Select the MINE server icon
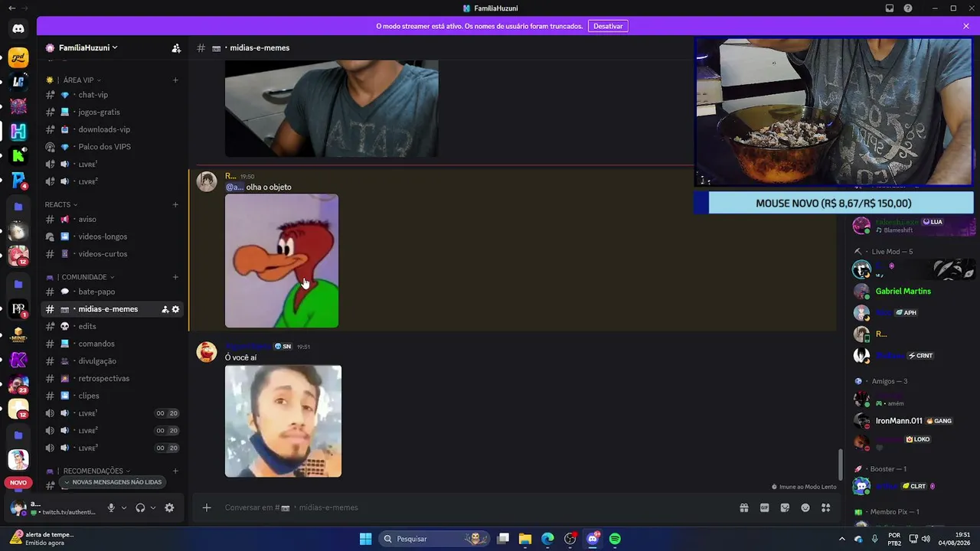Image resolution: width=980 pixels, height=551 pixels. 18,335
